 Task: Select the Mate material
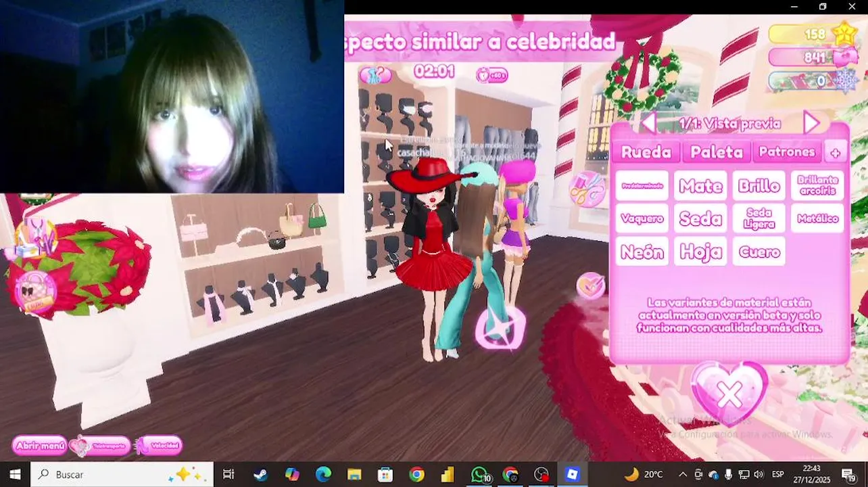[x=700, y=185]
